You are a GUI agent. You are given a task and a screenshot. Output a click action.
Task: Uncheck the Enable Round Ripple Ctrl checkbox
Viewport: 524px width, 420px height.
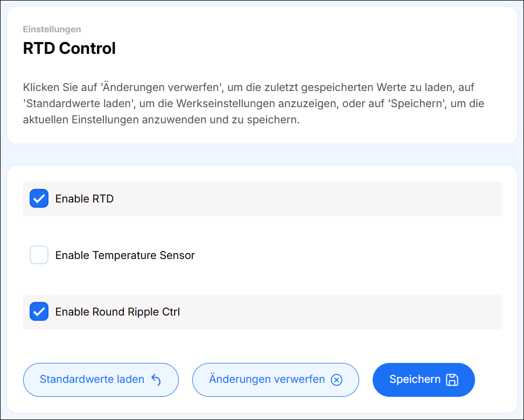[x=39, y=311]
